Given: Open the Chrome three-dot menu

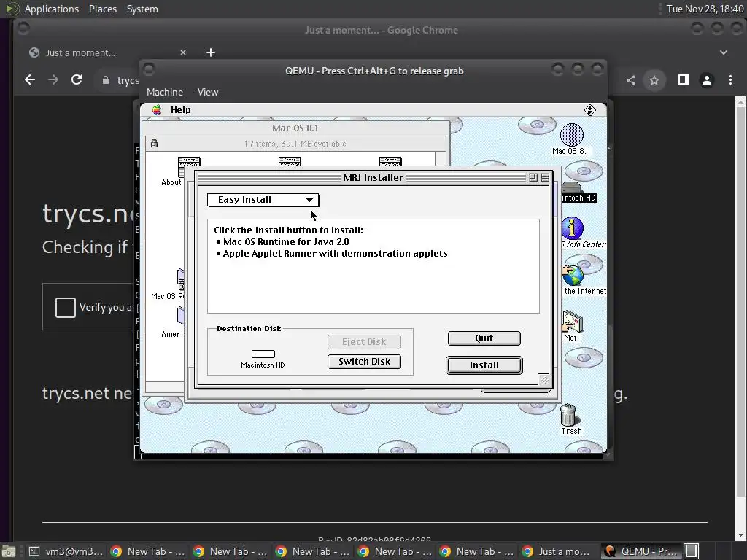Looking at the screenshot, I should 730,80.
